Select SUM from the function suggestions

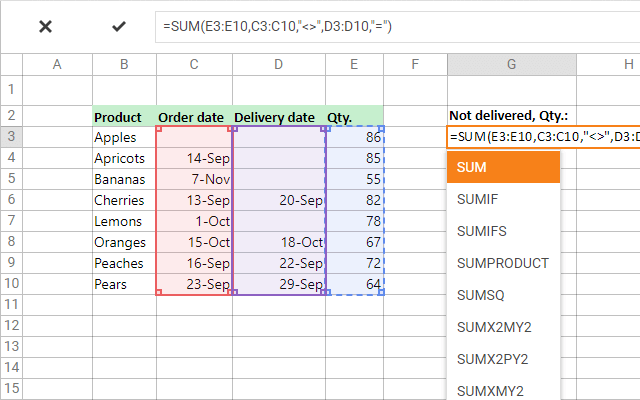click(503, 167)
